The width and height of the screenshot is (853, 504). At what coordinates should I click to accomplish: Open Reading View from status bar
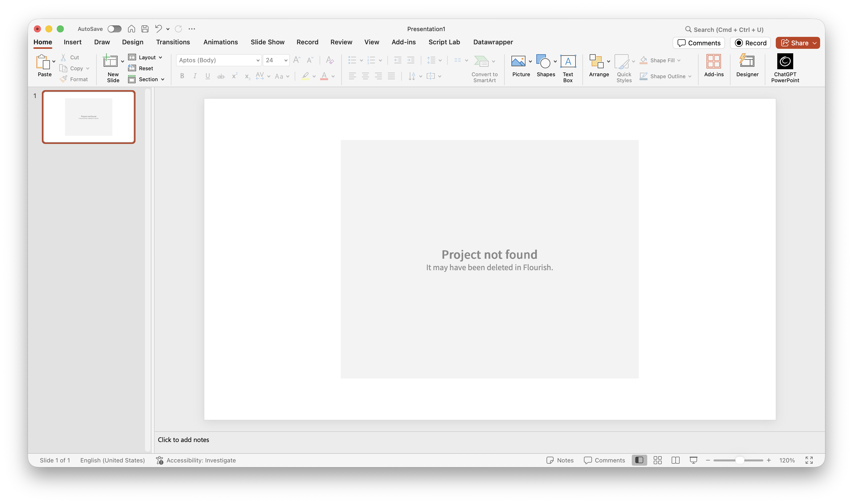click(x=675, y=460)
